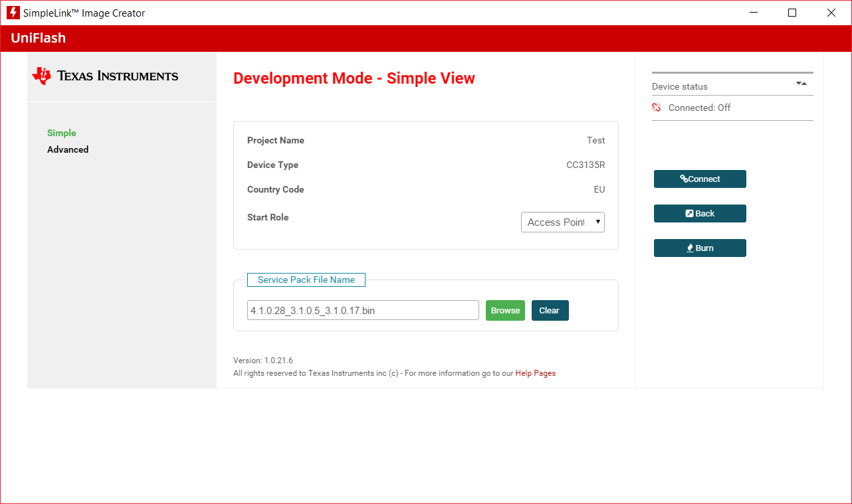
Task: Click the Country Code label
Action: 276,189
